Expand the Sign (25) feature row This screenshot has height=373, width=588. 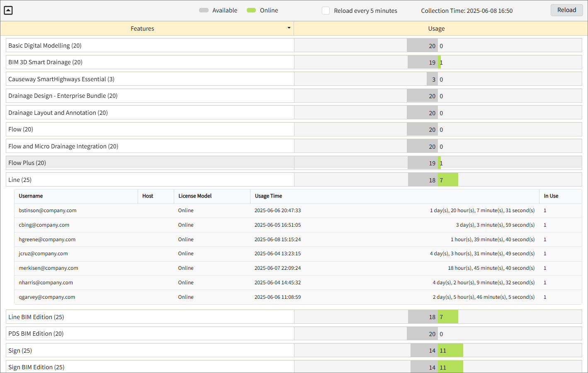coord(149,350)
